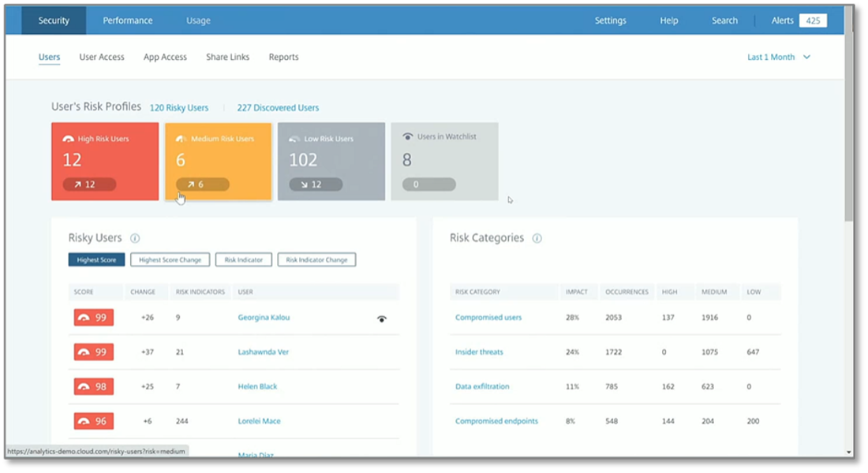
Task: Click the page vertical scrollbar
Action: (848, 118)
